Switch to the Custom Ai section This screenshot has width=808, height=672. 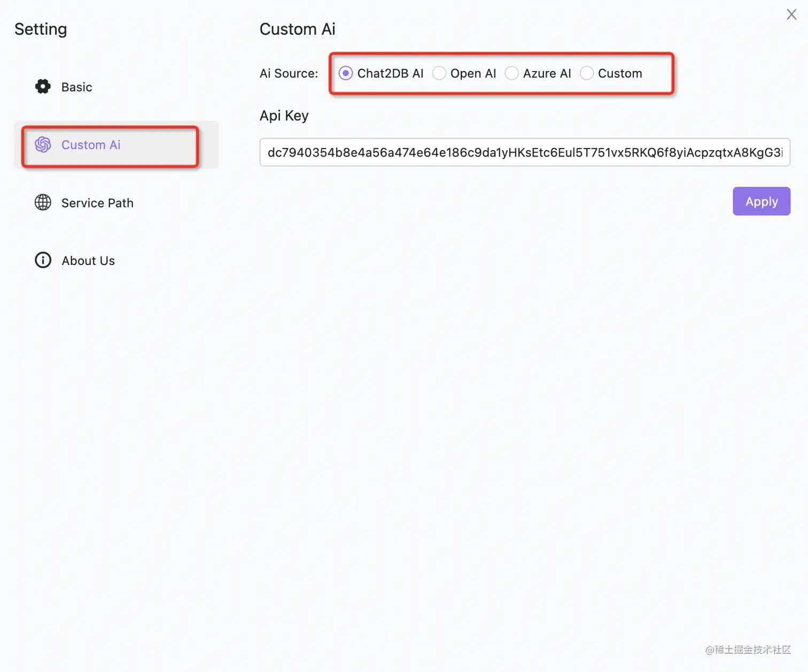[116, 145]
